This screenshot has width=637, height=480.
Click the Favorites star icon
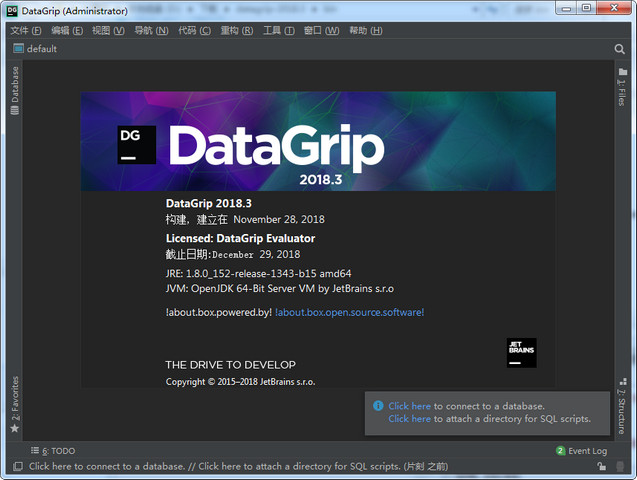(x=15, y=428)
